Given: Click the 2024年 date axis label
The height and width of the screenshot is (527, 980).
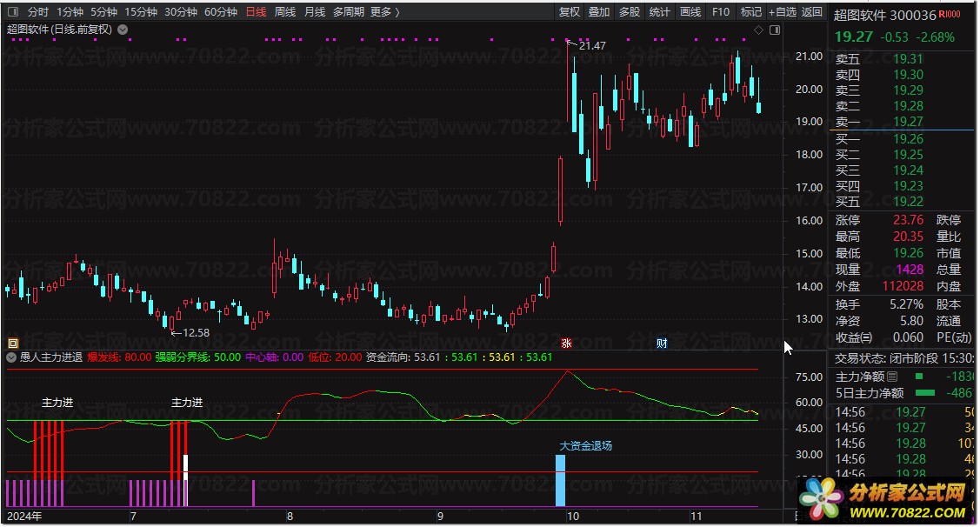Looking at the screenshot, I should pos(24,517).
